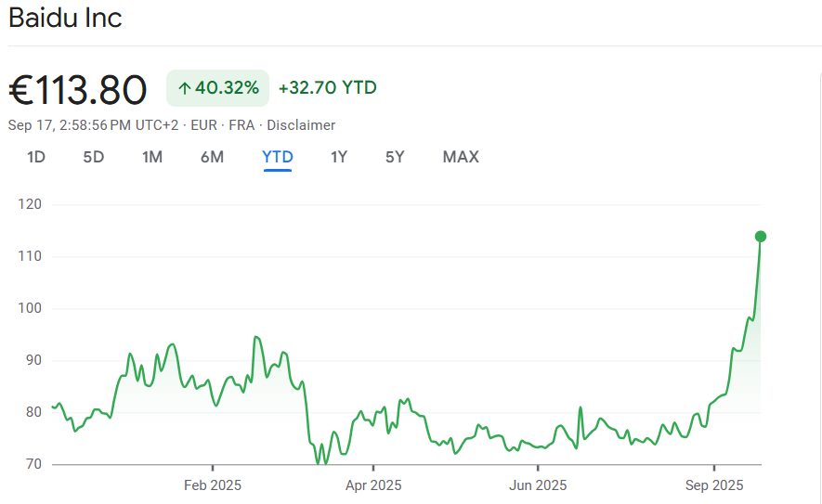Click the Sep 2025 axis label
Viewport: 822px width, 504px height.
[x=714, y=485]
